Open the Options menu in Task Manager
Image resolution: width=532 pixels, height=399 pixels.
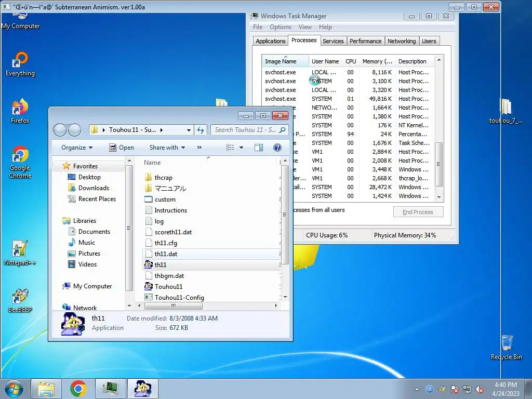tap(280, 27)
